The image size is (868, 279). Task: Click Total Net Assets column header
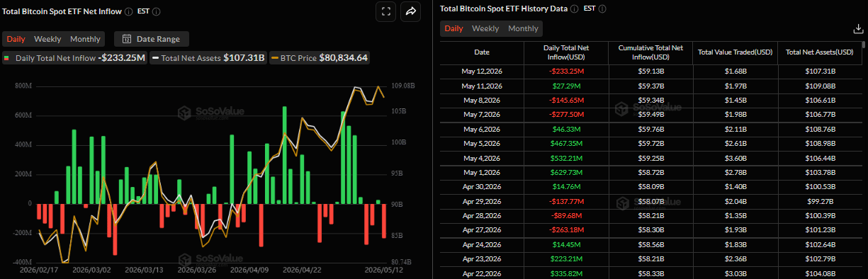(x=819, y=52)
